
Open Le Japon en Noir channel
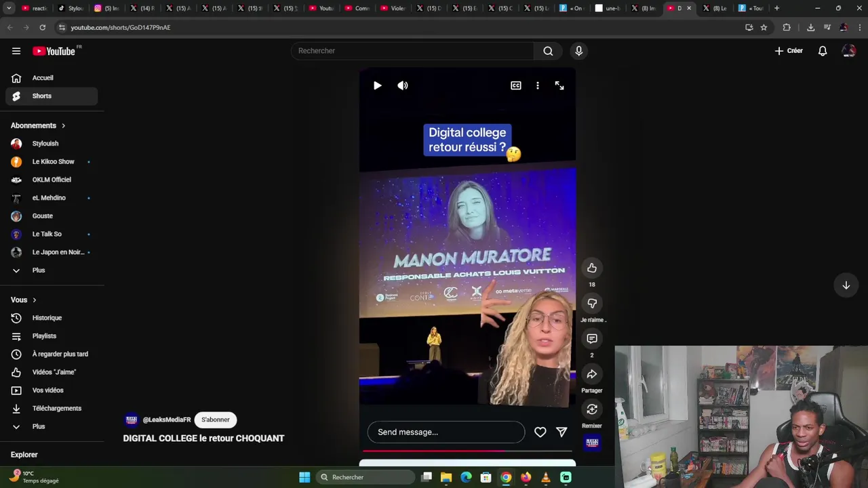(x=52, y=252)
